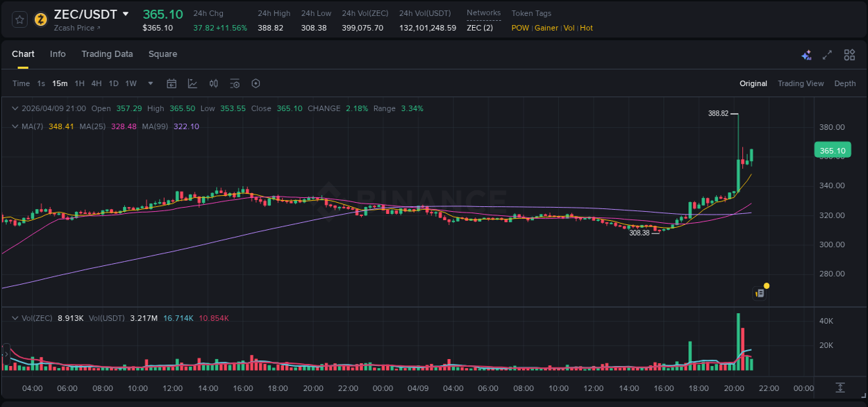The width and height of the screenshot is (868, 407).
Task: Open the indicator settings icon
Action: tap(235, 83)
